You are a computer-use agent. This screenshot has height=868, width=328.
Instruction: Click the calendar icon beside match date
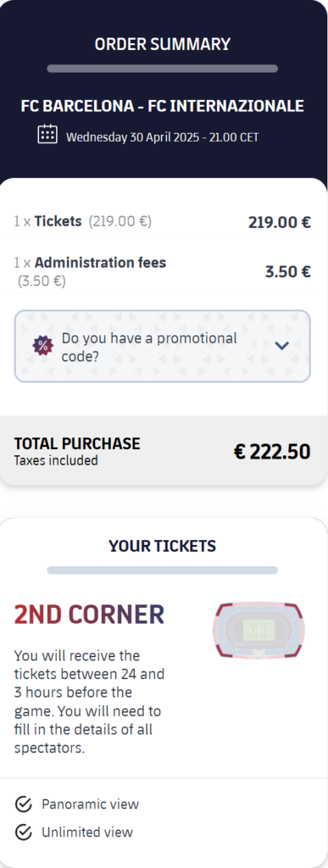tap(47, 135)
